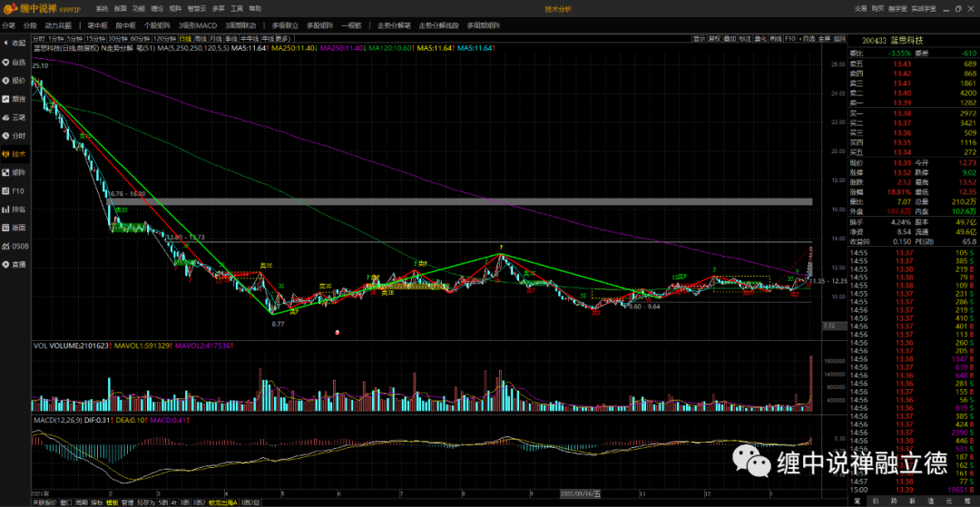Toggle the 笔中枢 overlay
The height and width of the screenshot is (507, 980).
(x=97, y=25)
